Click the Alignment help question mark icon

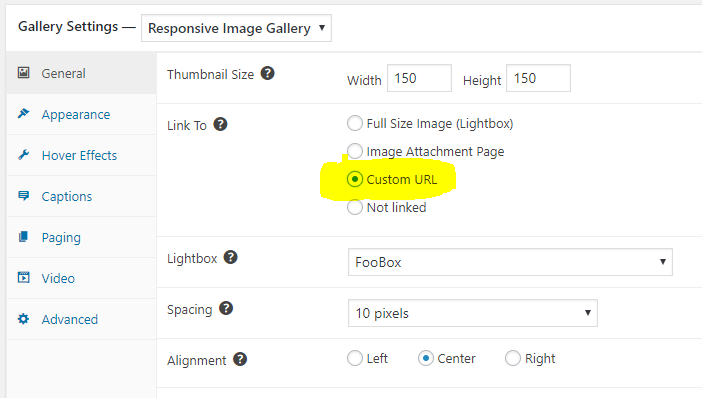click(240, 359)
